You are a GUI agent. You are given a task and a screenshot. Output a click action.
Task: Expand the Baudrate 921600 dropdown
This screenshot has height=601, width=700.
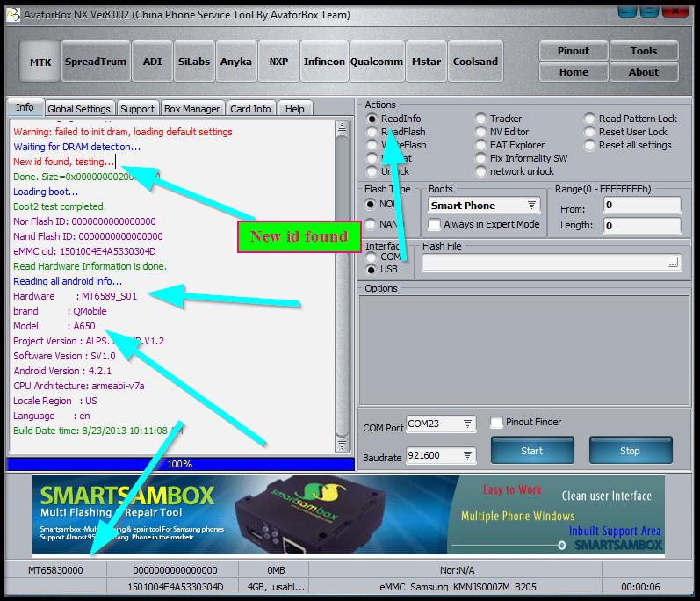(x=467, y=455)
